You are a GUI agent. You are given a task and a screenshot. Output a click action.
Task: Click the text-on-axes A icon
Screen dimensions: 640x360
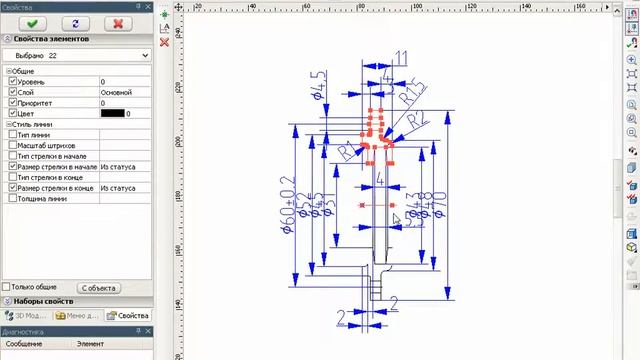pos(164,28)
